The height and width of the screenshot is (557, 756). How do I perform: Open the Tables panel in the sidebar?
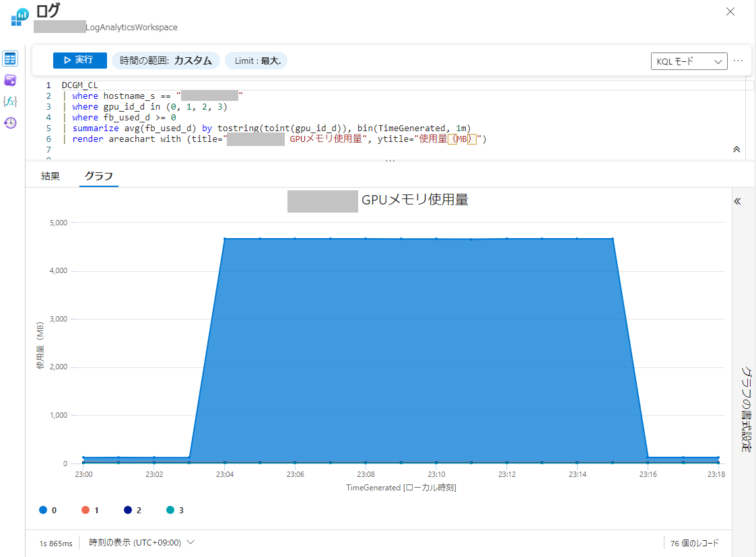[x=9, y=59]
